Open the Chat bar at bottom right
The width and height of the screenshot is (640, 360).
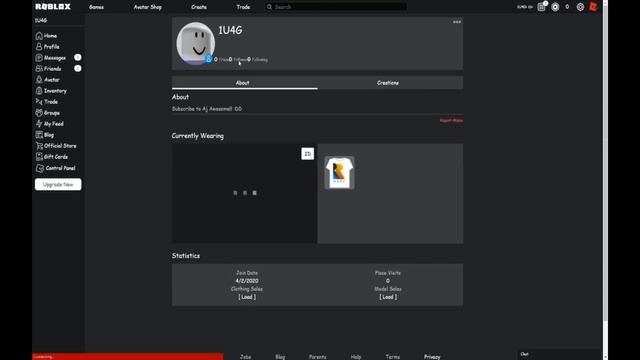[x=559, y=354]
